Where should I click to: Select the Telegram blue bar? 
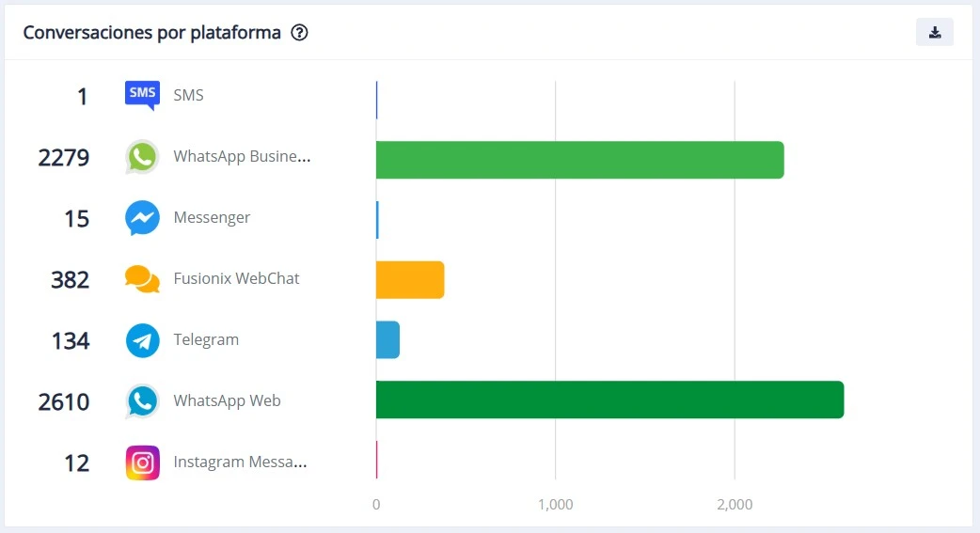point(387,340)
